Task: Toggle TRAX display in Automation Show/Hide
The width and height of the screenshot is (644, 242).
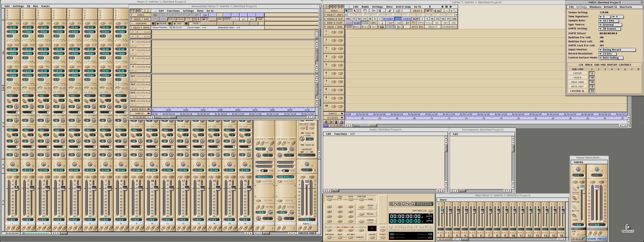Action: pyautogui.click(x=180, y=19)
